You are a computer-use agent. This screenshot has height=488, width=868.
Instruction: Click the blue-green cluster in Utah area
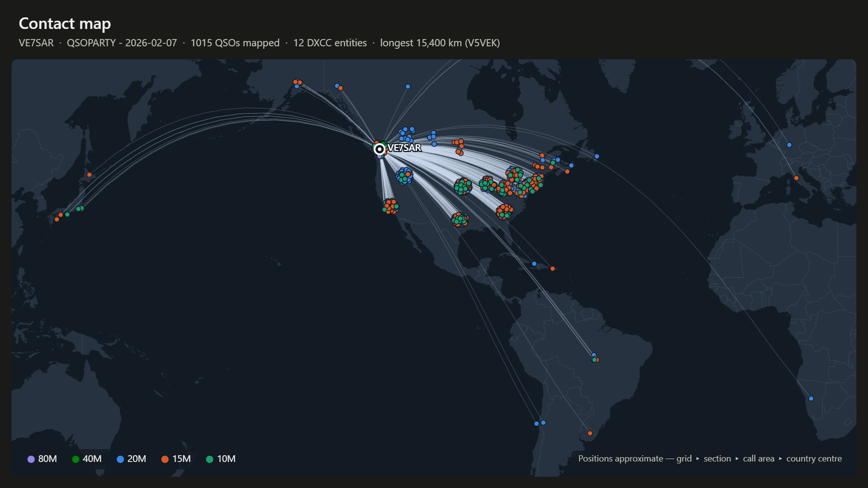click(x=404, y=176)
